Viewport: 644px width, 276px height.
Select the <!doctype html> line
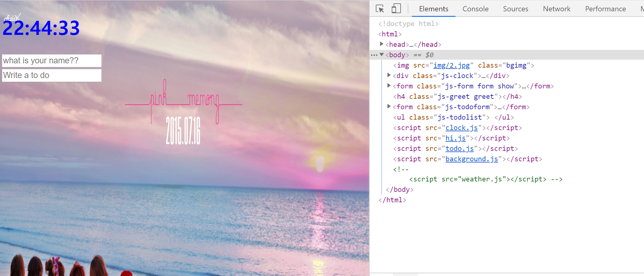408,24
